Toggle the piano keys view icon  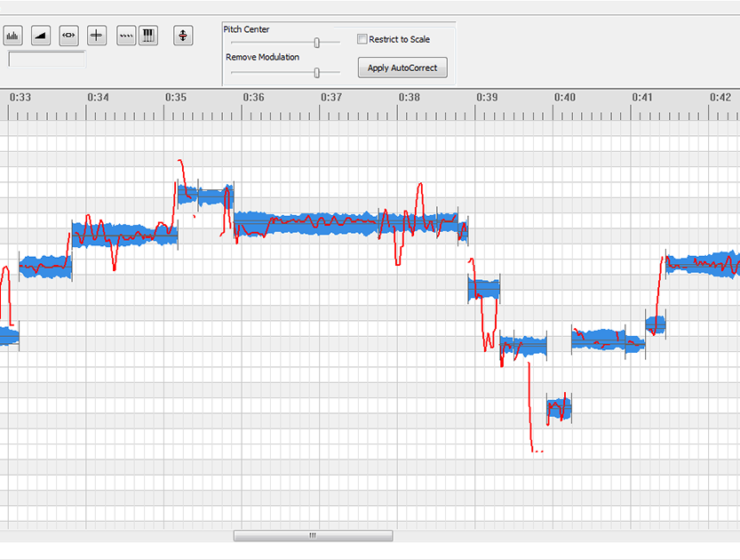coord(148,36)
